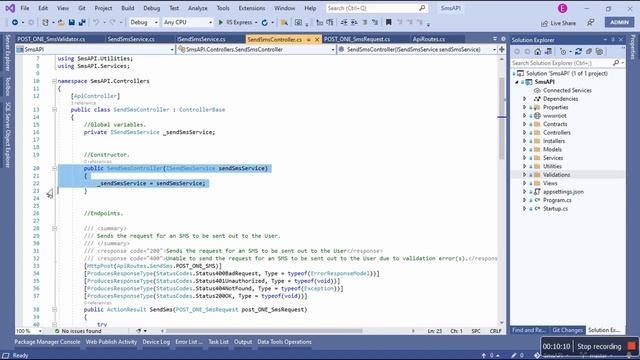Expand the Validations folder arrow

(524, 175)
